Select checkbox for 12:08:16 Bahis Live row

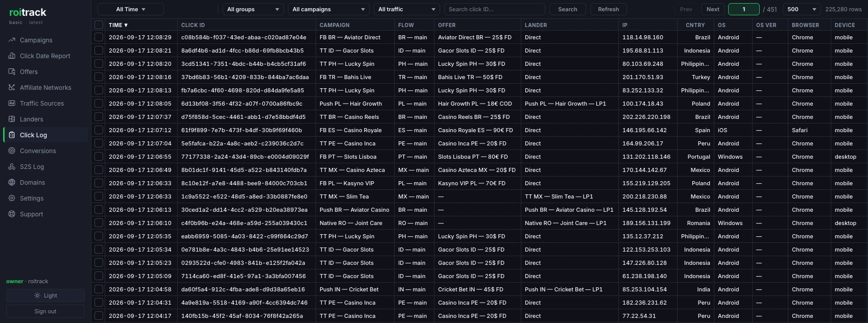coord(99,77)
